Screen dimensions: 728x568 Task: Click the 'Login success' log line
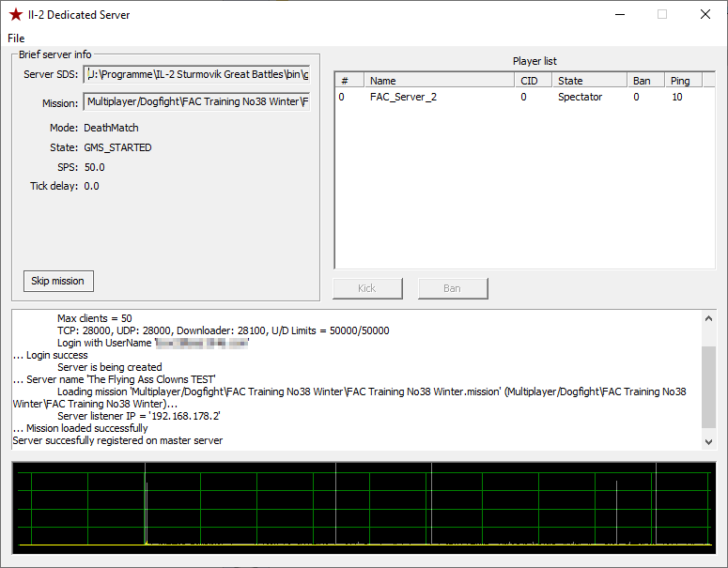(x=50, y=355)
